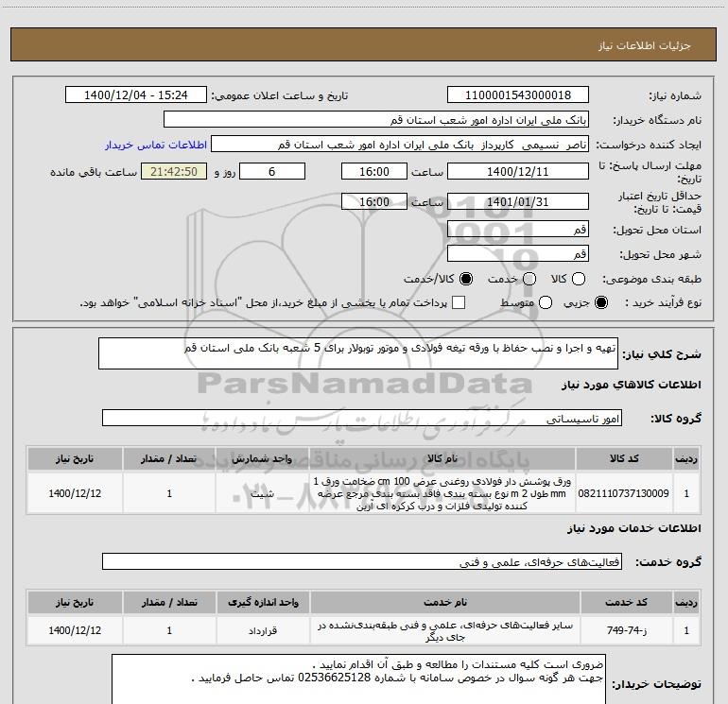Viewport: 728px width, 704px height.
Task: Click the response deadline date 1400/12/11
Action: pos(518,171)
